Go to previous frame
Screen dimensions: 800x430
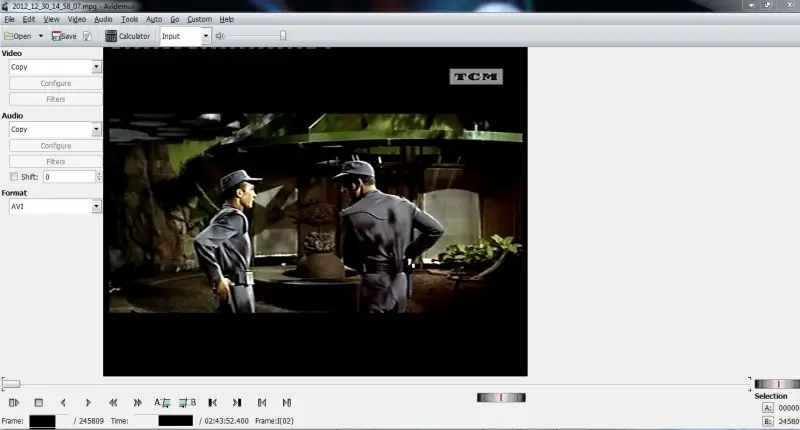tap(63, 402)
